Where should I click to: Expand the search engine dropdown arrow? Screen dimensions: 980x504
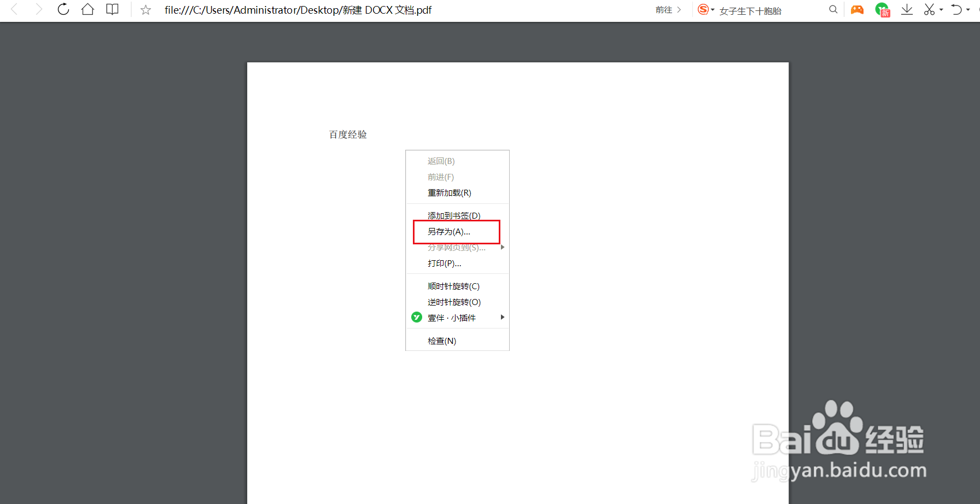point(713,10)
